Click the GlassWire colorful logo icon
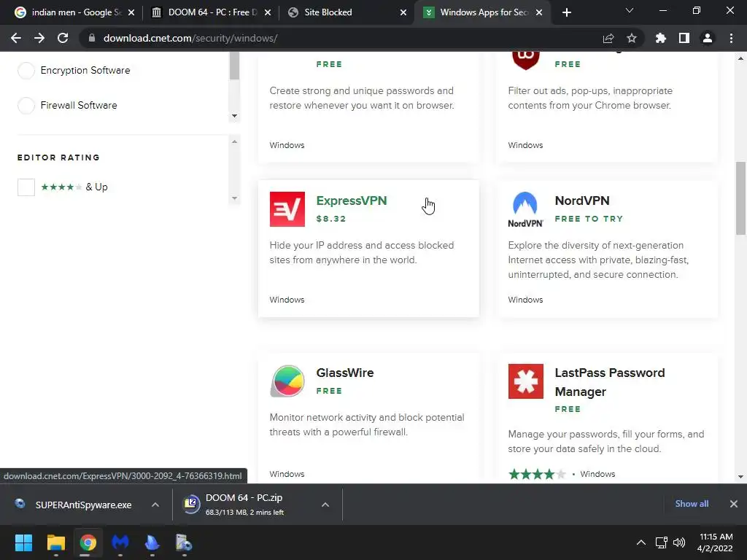747x560 pixels. point(287,381)
